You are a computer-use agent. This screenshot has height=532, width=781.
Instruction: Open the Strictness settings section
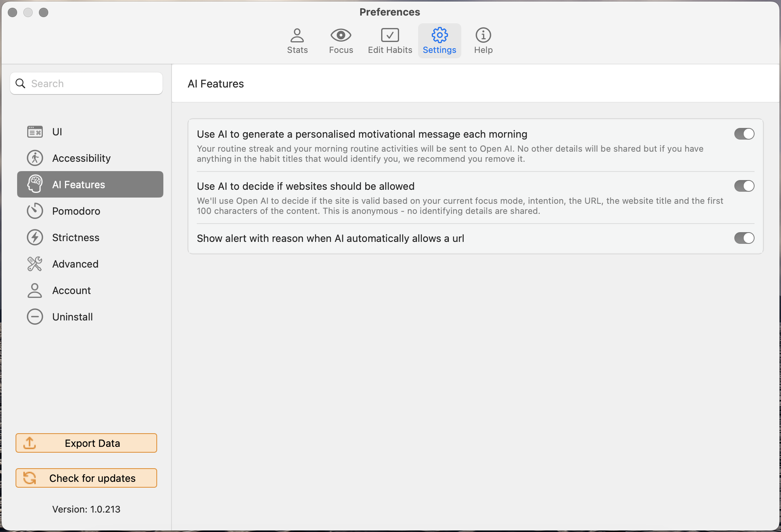click(90, 238)
